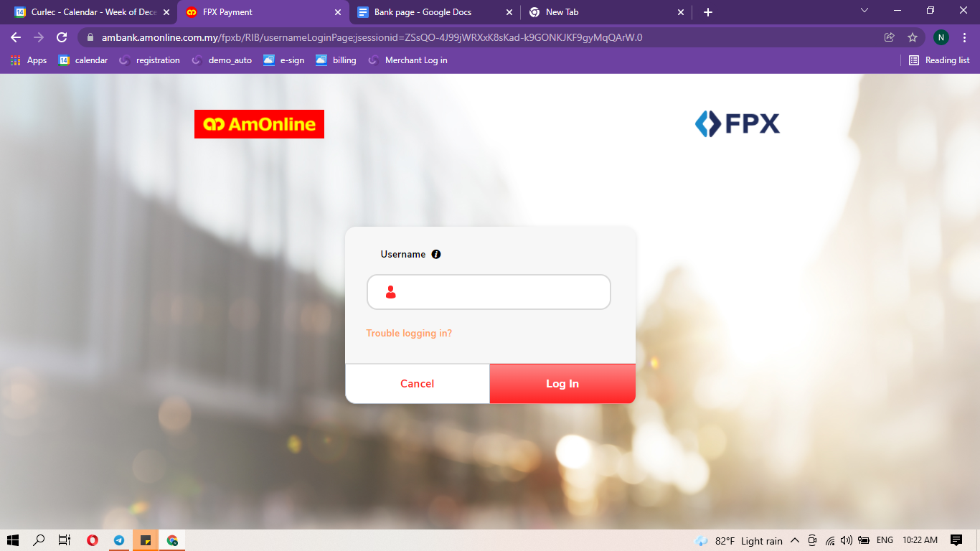Expand the hidden system tray icons chevron
Image resolution: width=980 pixels, height=551 pixels.
795,540
